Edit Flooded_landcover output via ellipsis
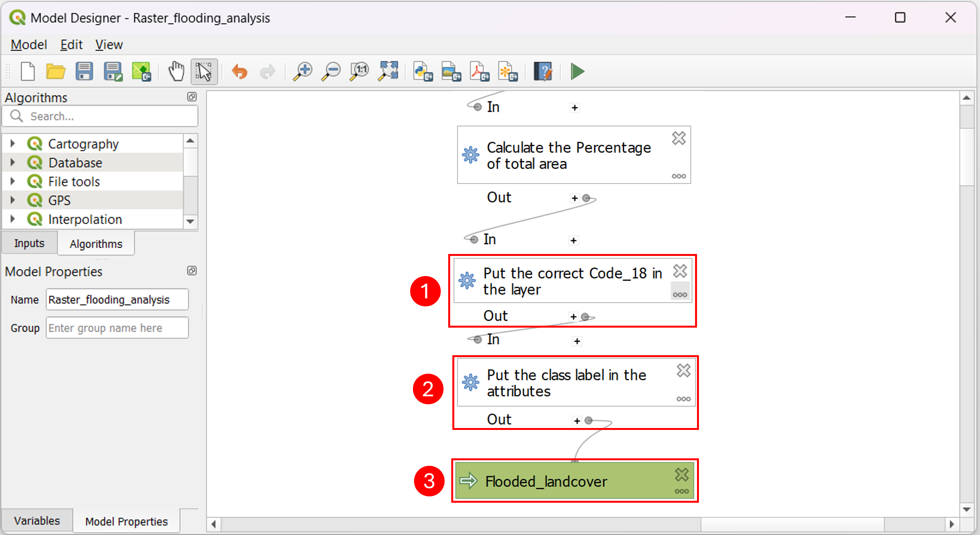This screenshot has height=535, width=980. click(x=682, y=491)
